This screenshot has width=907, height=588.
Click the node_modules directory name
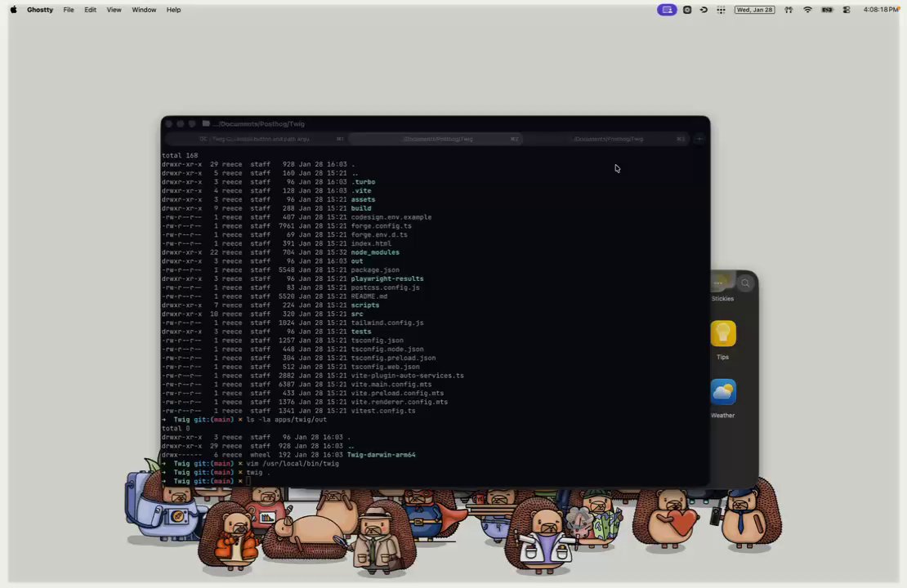375,252
